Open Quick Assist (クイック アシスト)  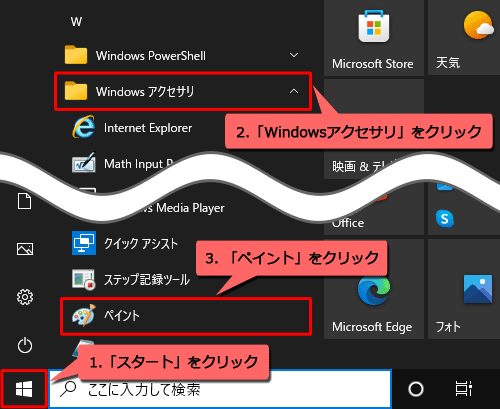point(183,243)
